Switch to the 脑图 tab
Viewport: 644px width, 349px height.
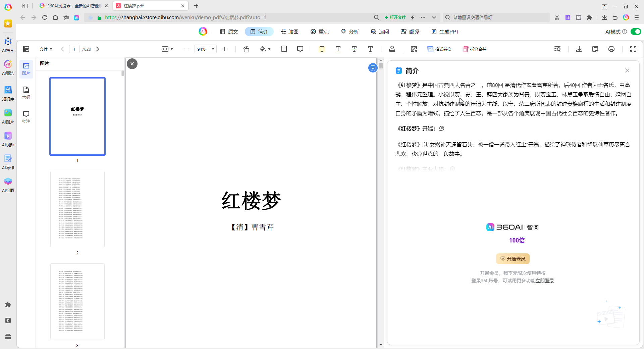point(290,32)
